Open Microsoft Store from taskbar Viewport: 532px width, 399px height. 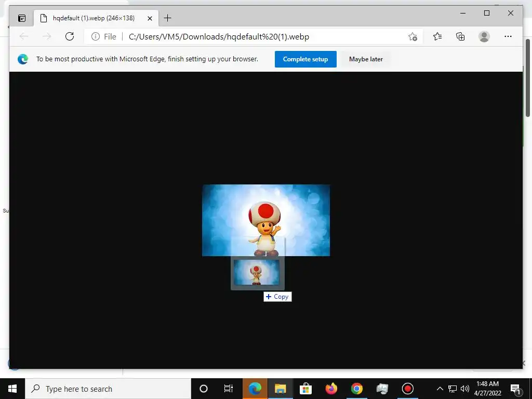(305, 389)
